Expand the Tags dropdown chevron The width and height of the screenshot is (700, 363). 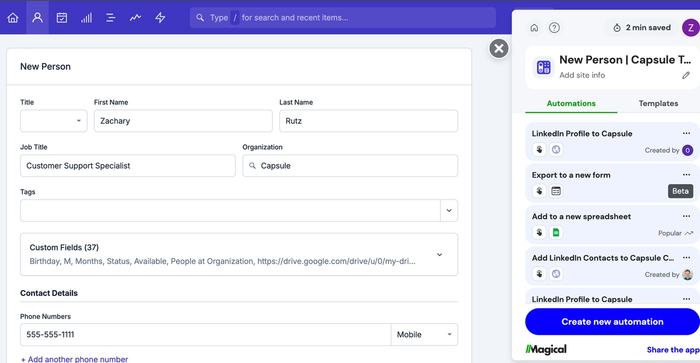click(449, 210)
